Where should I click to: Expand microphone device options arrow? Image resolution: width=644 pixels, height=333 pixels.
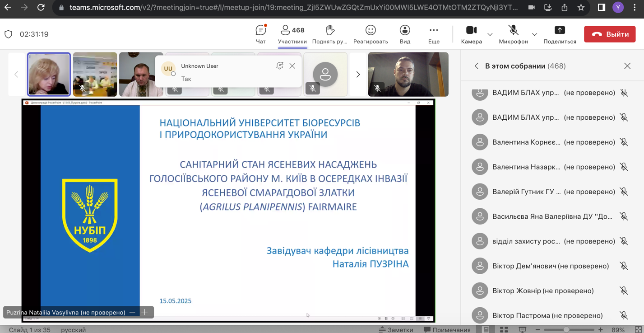(x=534, y=34)
